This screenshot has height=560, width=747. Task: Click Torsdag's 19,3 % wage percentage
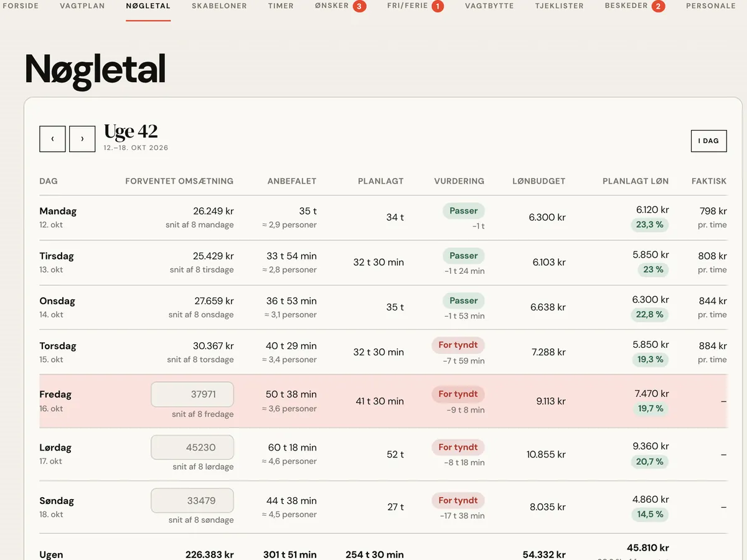(x=650, y=359)
